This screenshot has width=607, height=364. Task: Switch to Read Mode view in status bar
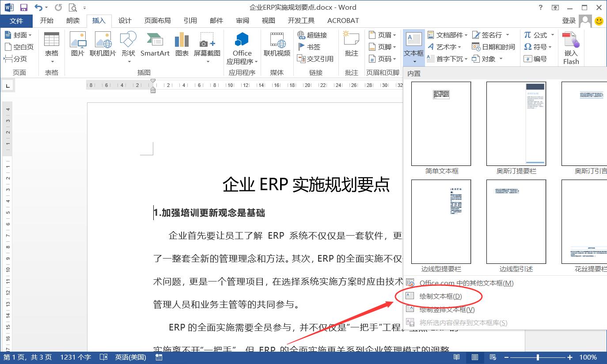(457, 357)
